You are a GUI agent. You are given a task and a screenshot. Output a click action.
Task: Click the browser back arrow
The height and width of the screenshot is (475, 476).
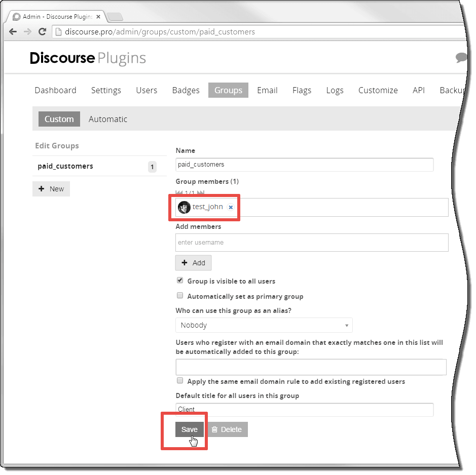[13, 31]
